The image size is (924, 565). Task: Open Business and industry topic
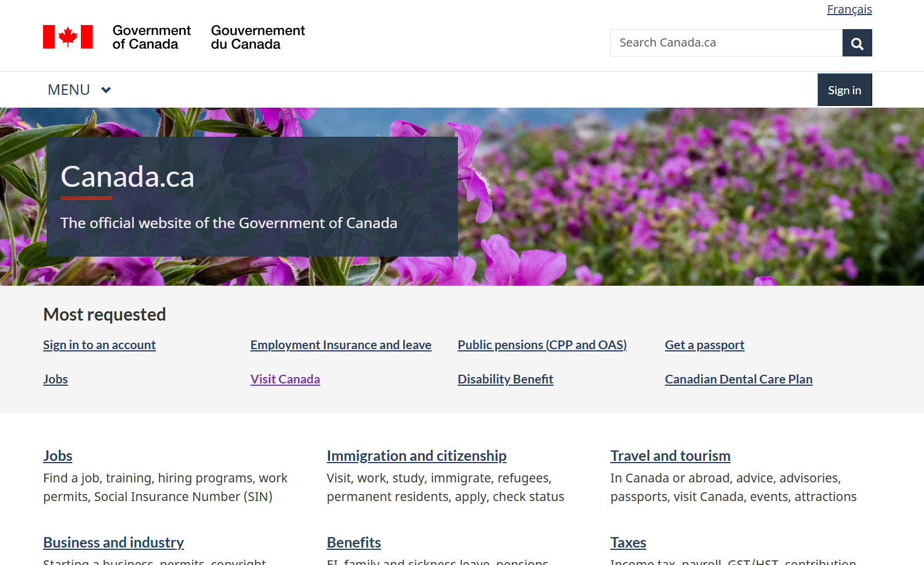pyautogui.click(x=113, y=542)
